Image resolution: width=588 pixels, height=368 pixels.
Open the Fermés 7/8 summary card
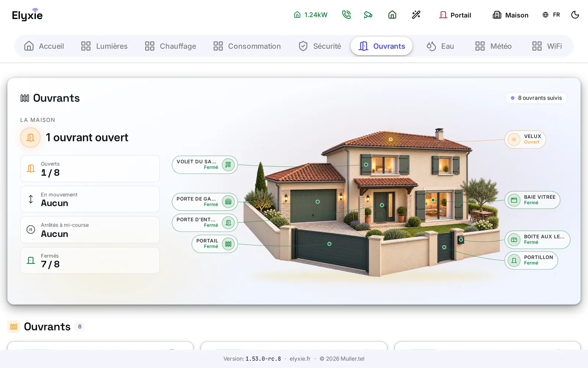[90, 260]
